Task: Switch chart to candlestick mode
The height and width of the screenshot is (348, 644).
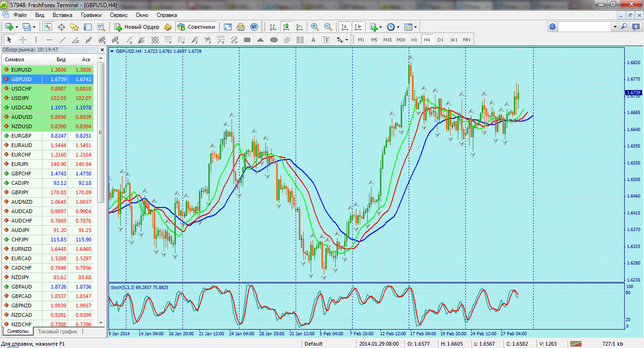Action: coord(286,27)
